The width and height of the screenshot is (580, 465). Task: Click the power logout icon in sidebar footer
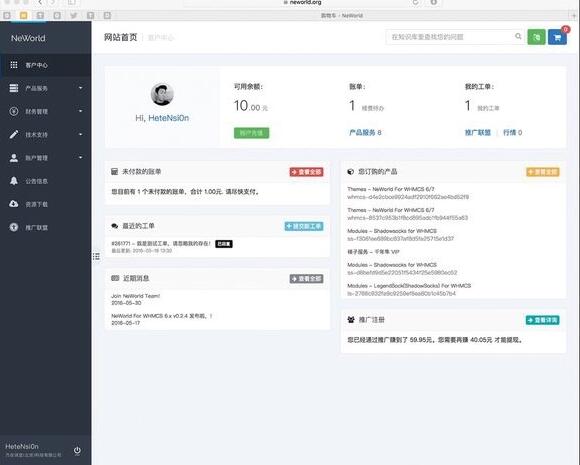pyautogui.click(x=77, y=450)
